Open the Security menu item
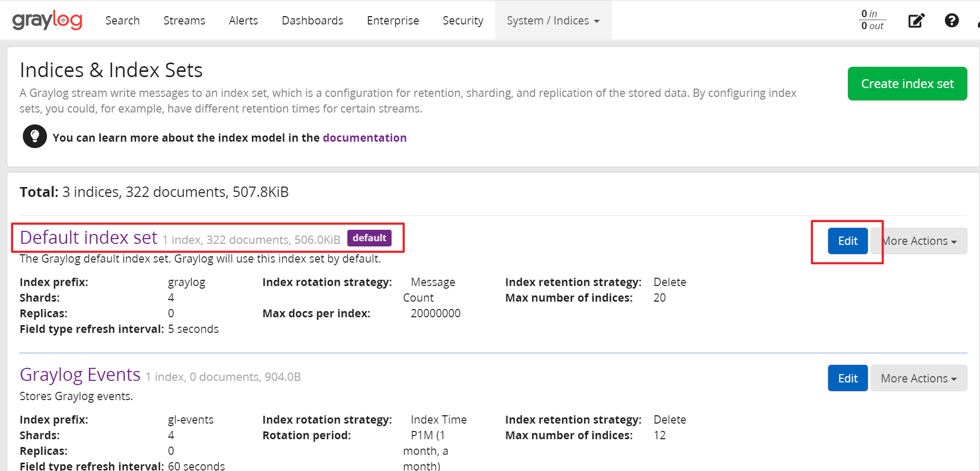This screenshot has height=471, width=980. [463, 20]
